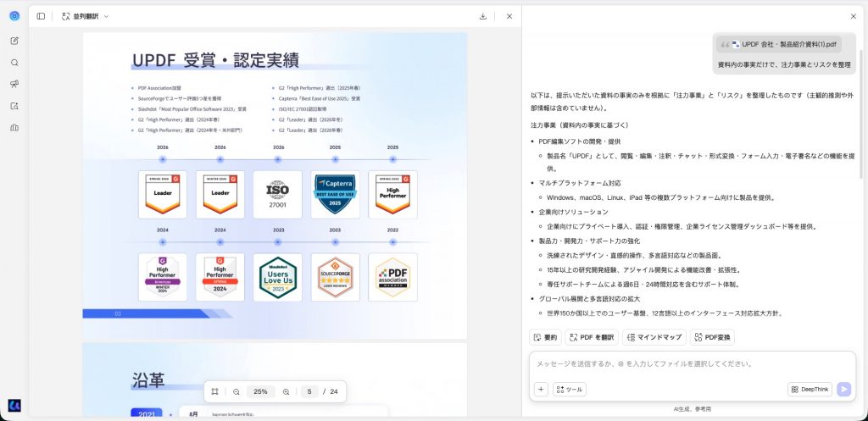Click the megaphone announcements icon

click(x=14, y=84)
